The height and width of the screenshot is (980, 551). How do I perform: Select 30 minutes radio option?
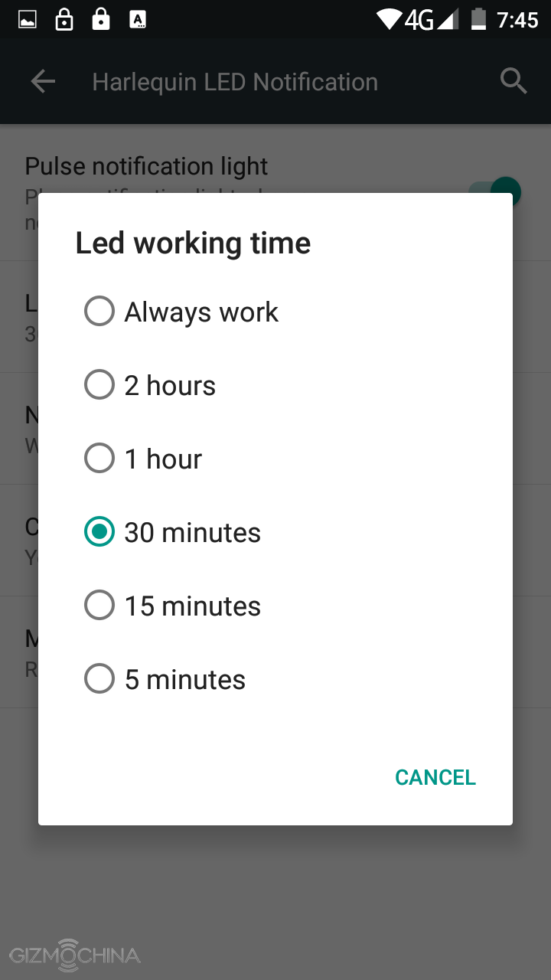[x=99, y=532]
